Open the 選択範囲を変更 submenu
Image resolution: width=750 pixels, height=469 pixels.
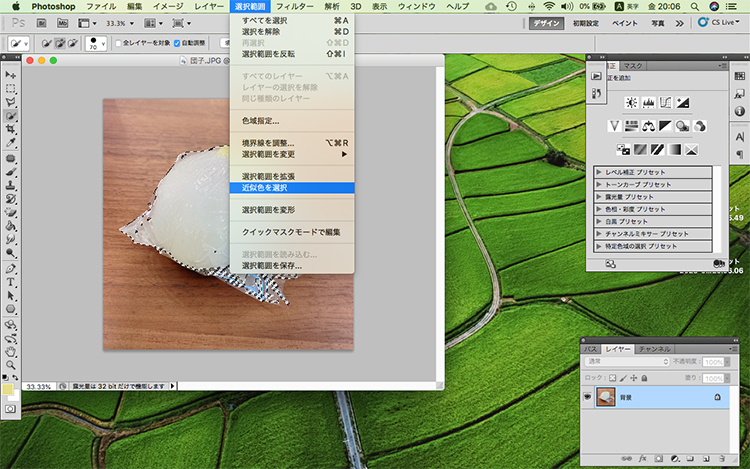coord(292,154)
